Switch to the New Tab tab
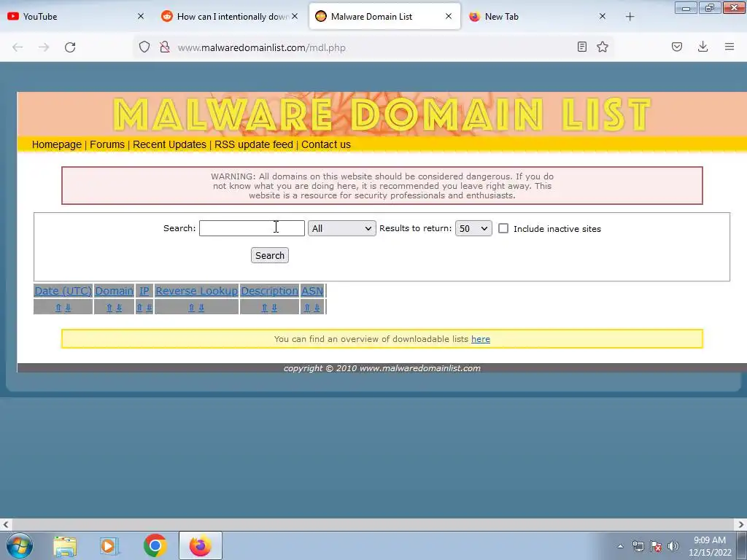 point(529,17)
